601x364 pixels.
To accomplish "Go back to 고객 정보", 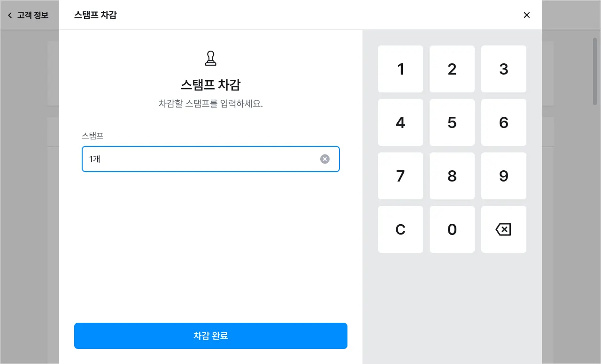I will point(10,15).
